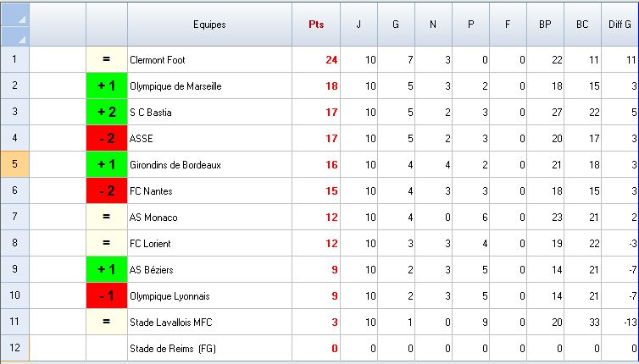Image resolution: width=639 pixels, height=364 pixels.
Task: Click the red -1 Olympique Lyonnais indicator
Action: pyautogui.click(x=107, y=296)
